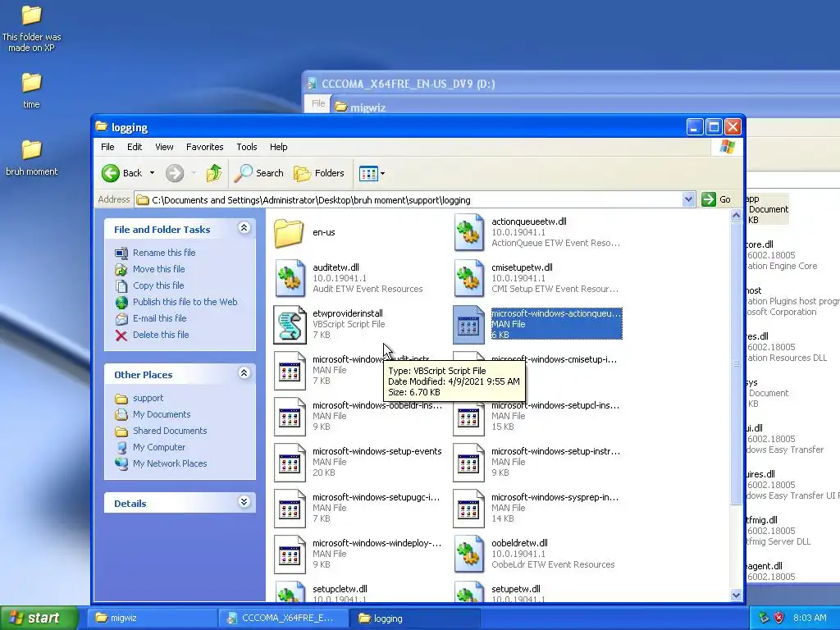Click logging taskbar button

click(414, 618)
